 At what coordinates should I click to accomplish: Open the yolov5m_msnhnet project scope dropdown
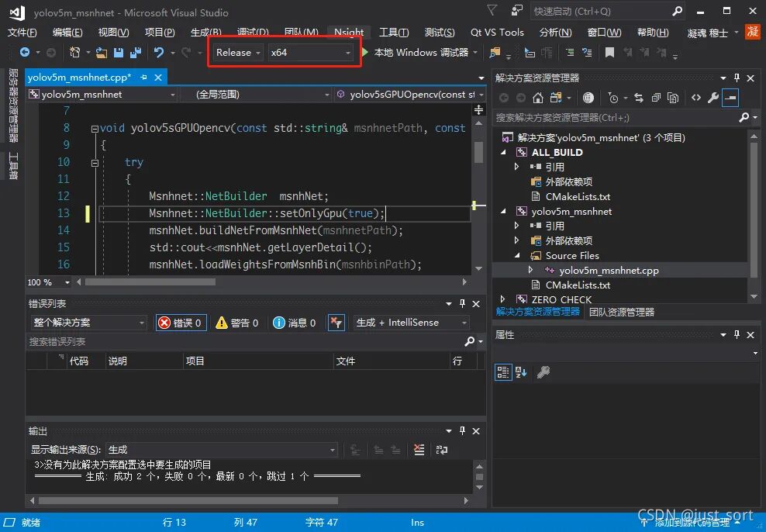[x=102, y=95]
